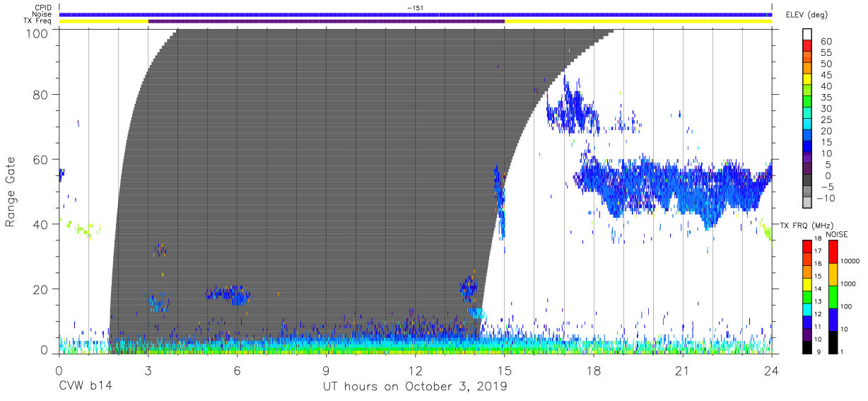Pick the red top of NOISE colorbar

[x=833, y=252]
